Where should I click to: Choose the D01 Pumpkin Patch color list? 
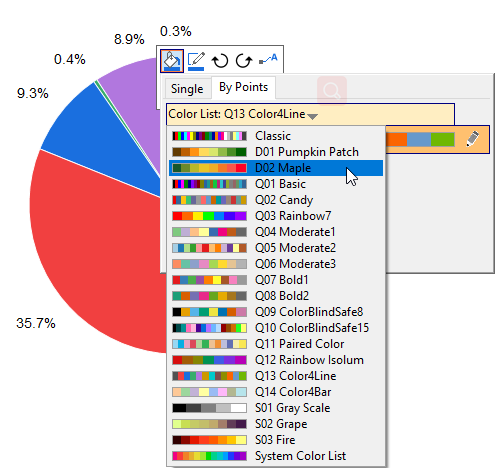[276, 152]
